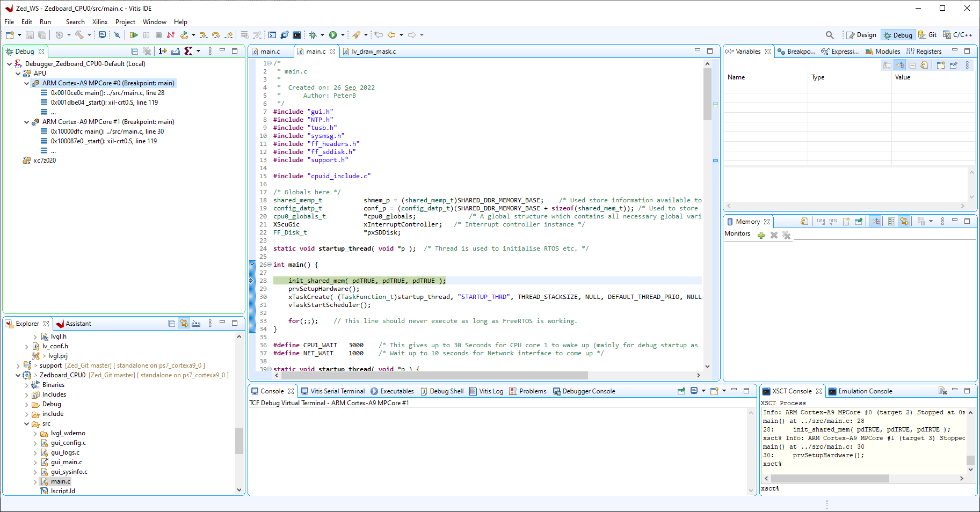Click the Clear Console icon in the XSCT Console
Viewport: 980px width, 512px height.
point(942,391)
